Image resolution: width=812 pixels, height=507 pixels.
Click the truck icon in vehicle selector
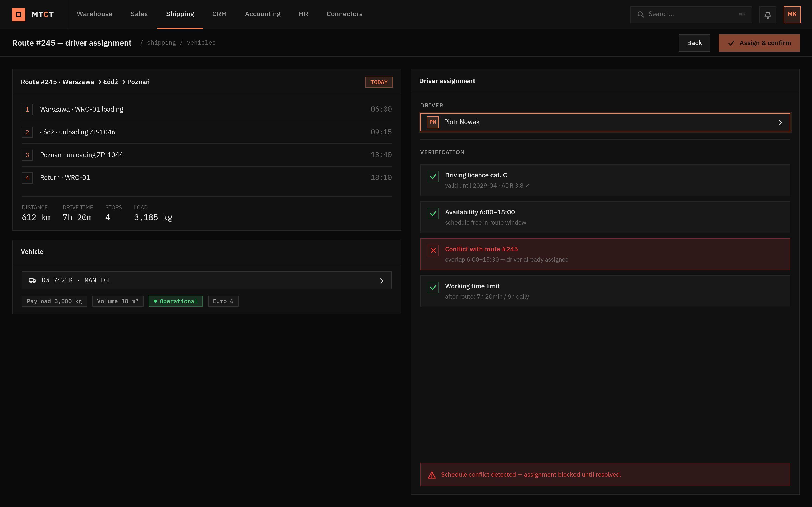point(32,280)
